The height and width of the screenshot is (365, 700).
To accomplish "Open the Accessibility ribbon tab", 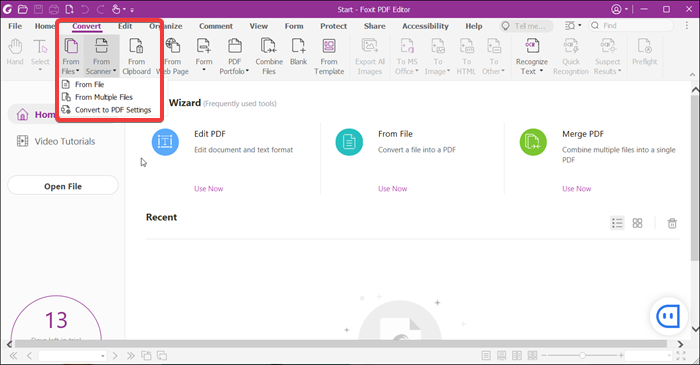I will coord(425,26).
